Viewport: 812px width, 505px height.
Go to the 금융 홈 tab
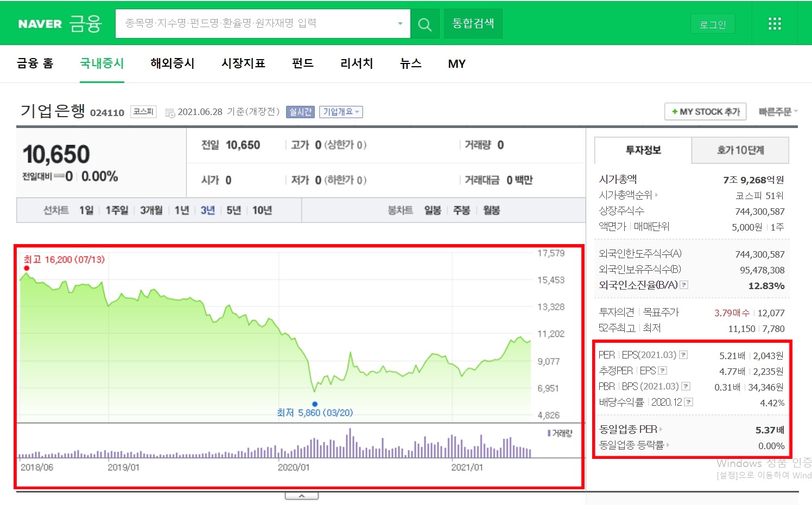coord(35,63)
